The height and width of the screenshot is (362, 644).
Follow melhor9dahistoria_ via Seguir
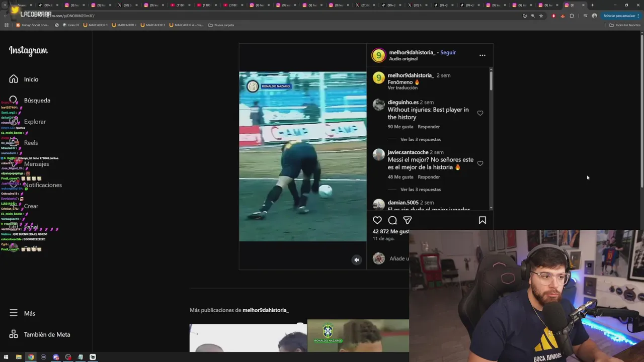[448, 52]
